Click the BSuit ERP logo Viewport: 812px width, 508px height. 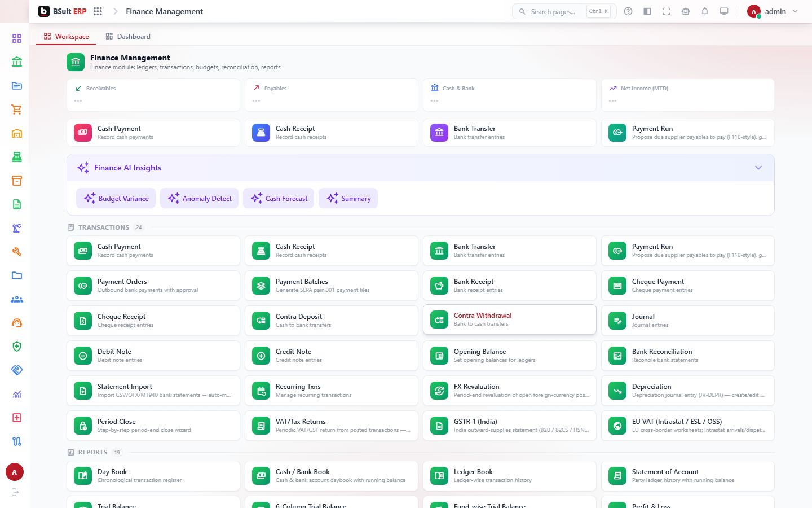[62, 11]
